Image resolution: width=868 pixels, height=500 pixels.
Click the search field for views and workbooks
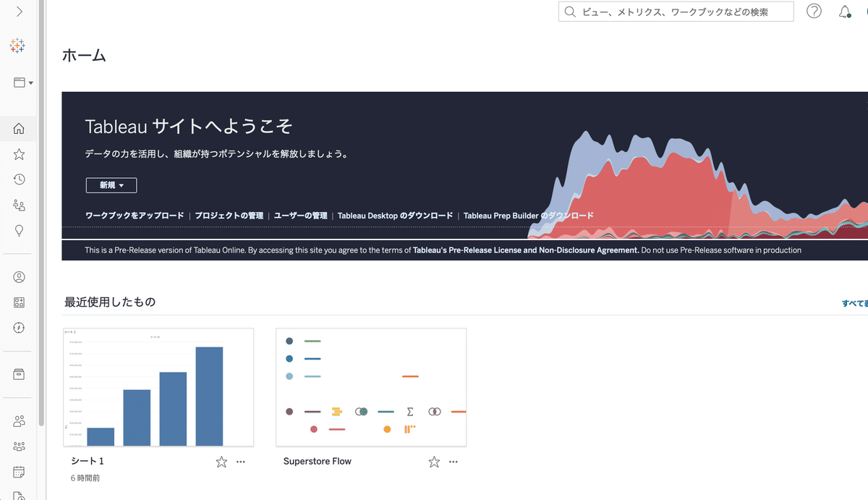point(676,12)
